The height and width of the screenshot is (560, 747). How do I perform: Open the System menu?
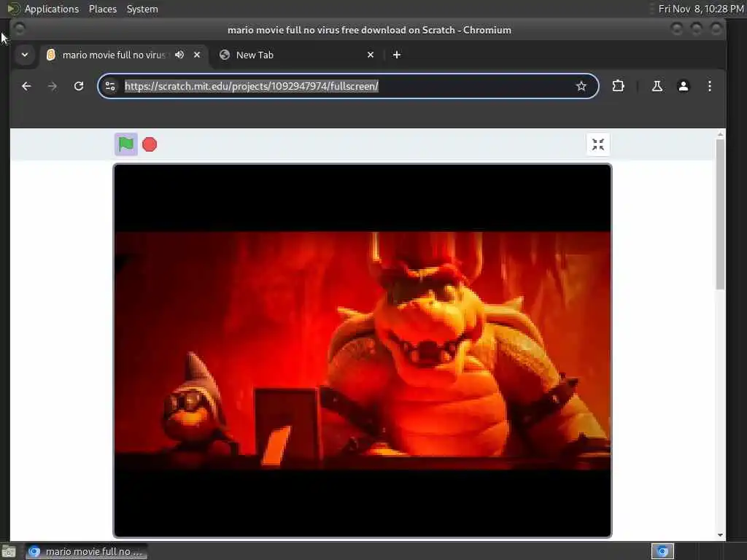click(x=142, y=9)
